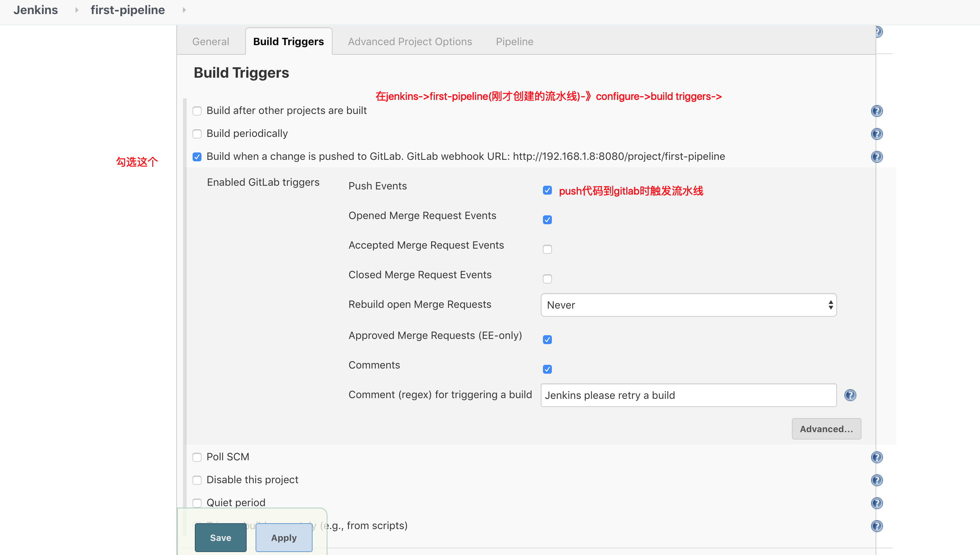The width and height of the screenshot is (980, 555).
Task: Click the comment regex text field
Action: (x=688, y=395)
